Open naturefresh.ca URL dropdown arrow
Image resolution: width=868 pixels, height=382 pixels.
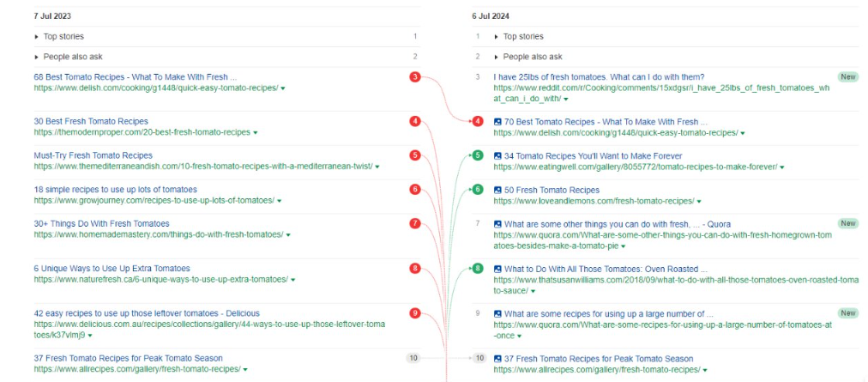point(292,280)
